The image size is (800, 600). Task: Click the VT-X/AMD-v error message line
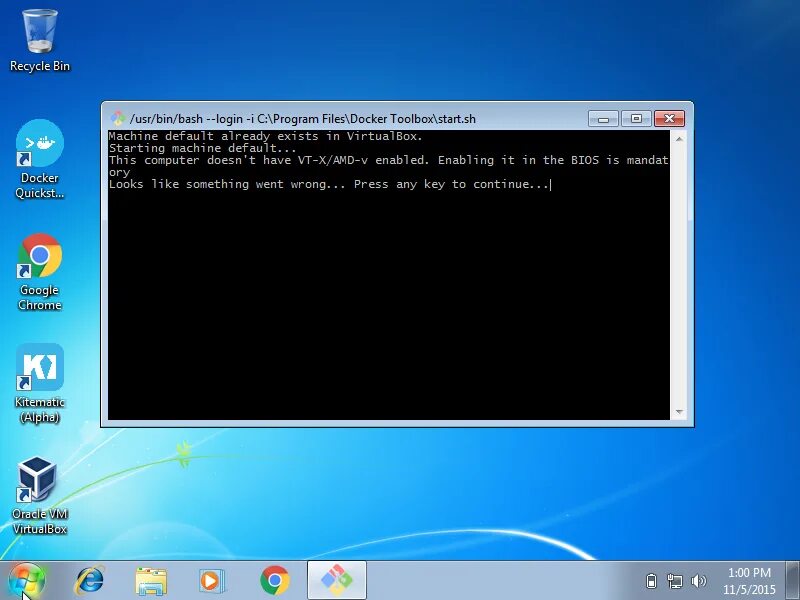click(x=388, y=166)
